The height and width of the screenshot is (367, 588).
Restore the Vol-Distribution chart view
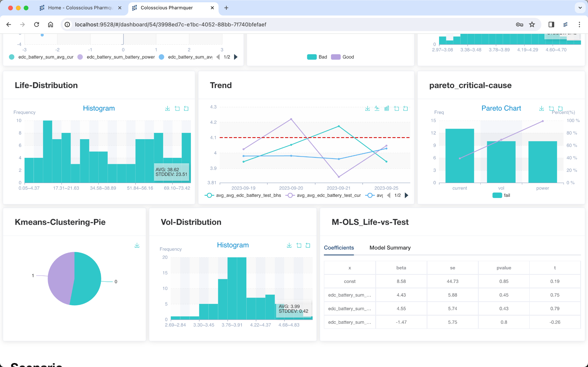pos(308,245)
